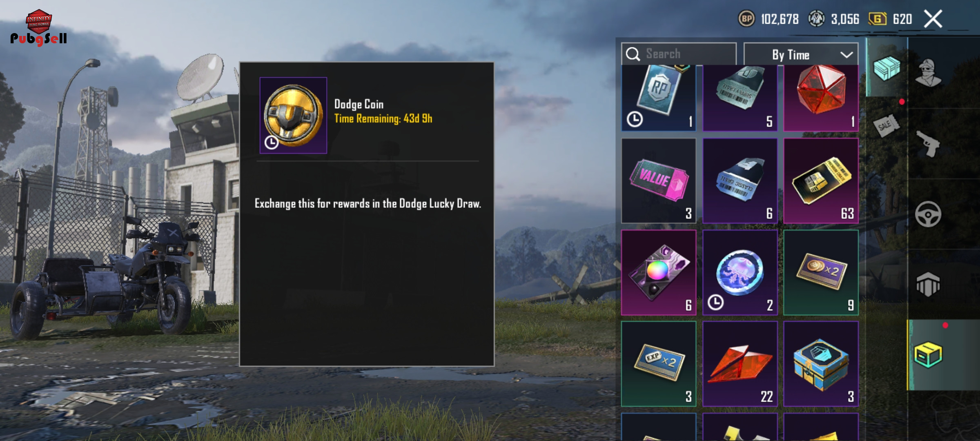Click the Dodge Coin image in details panel
The width and height of the screenshot is (980, 441).
point(293,116)
